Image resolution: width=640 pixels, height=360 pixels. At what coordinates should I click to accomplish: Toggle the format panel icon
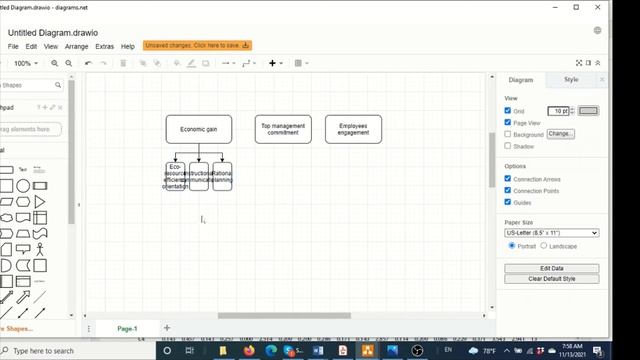pos(588,63)
